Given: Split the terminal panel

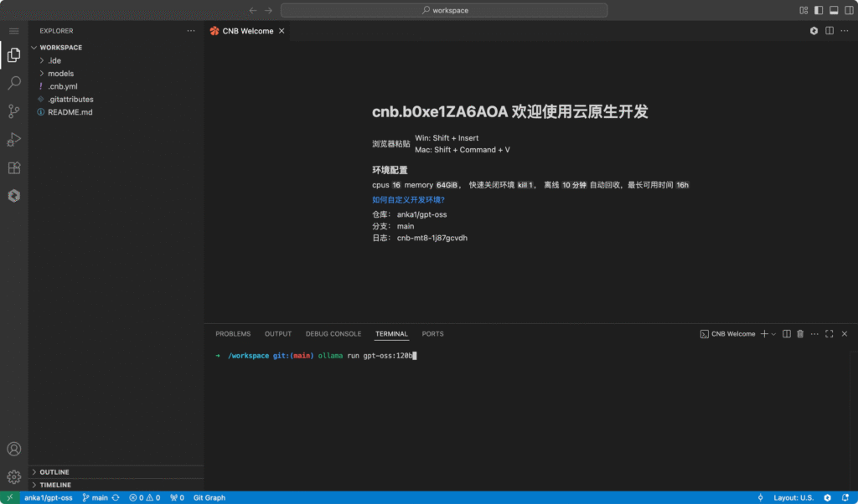Looking at the screenshot, I should coord(786,334).
